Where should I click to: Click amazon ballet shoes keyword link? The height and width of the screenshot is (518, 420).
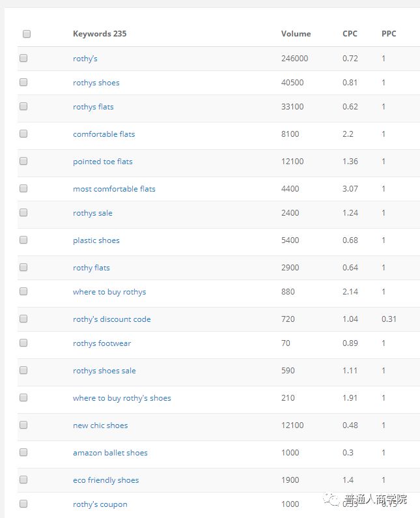point(110,453)
